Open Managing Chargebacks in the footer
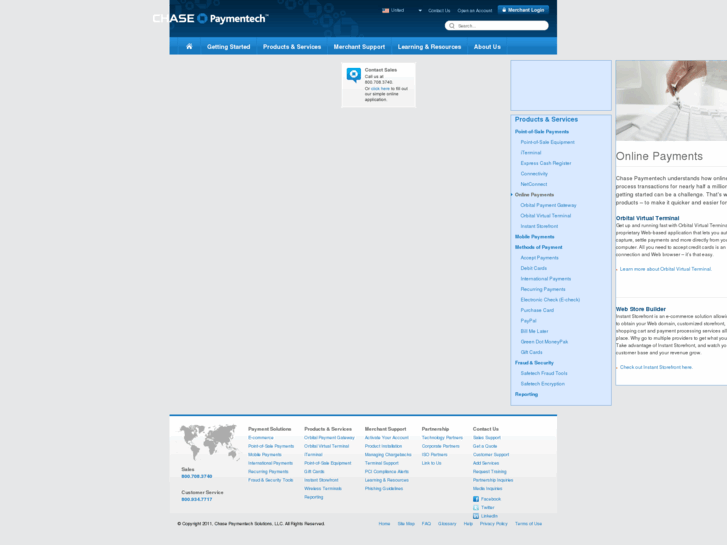The width and height of the screenshot is (727, 545). [388, 455]
